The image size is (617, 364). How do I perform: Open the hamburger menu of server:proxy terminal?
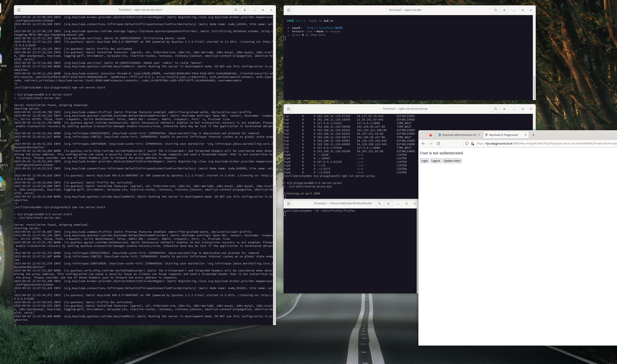click(504, 109)
